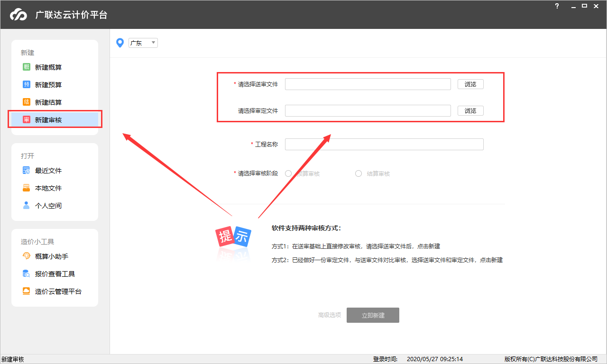Screen dimensions: 607x364
Task: Click the green 新建概算 icon
Action: point(27,67)
